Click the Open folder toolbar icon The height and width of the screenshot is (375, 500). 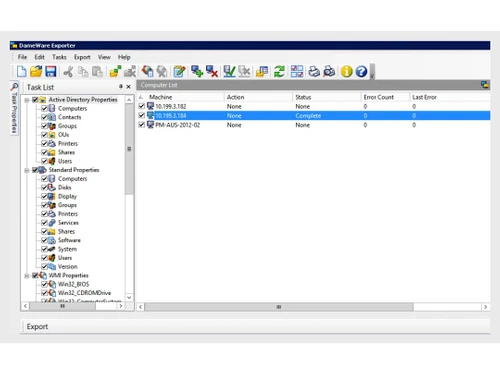click(36, 71)
